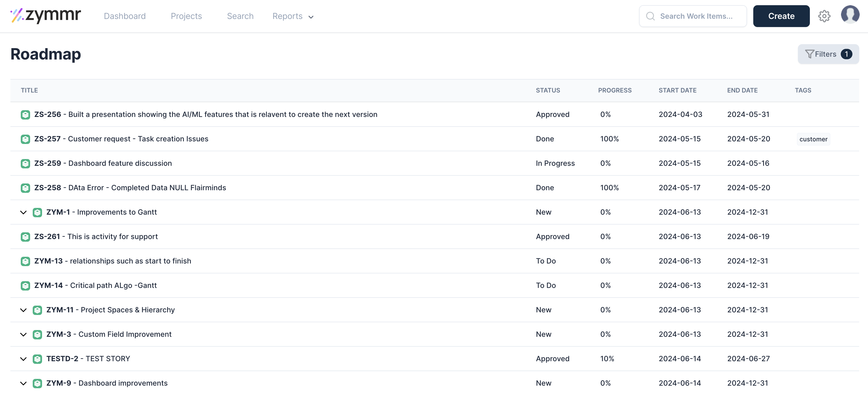Click end date 2024-06-27 of TESTD-2
The width and height of the screenshot is (868, 395).
(748, 359)
